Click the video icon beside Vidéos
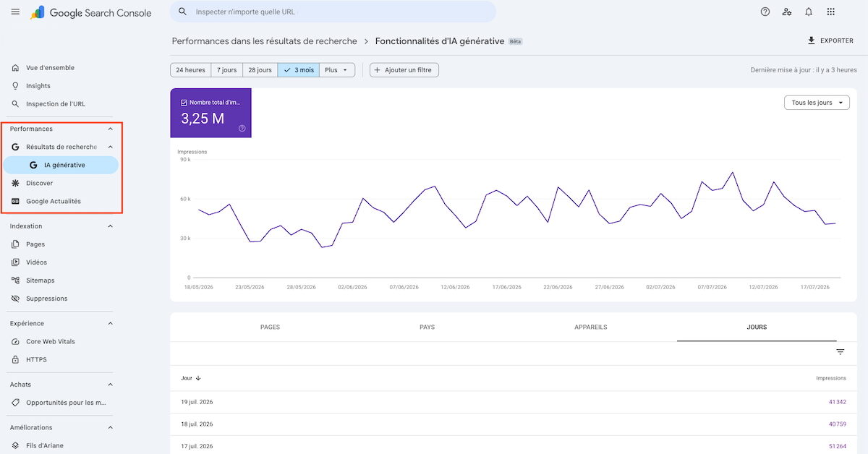This screenshot has width=868, height=454. click(x=15, y=262)
